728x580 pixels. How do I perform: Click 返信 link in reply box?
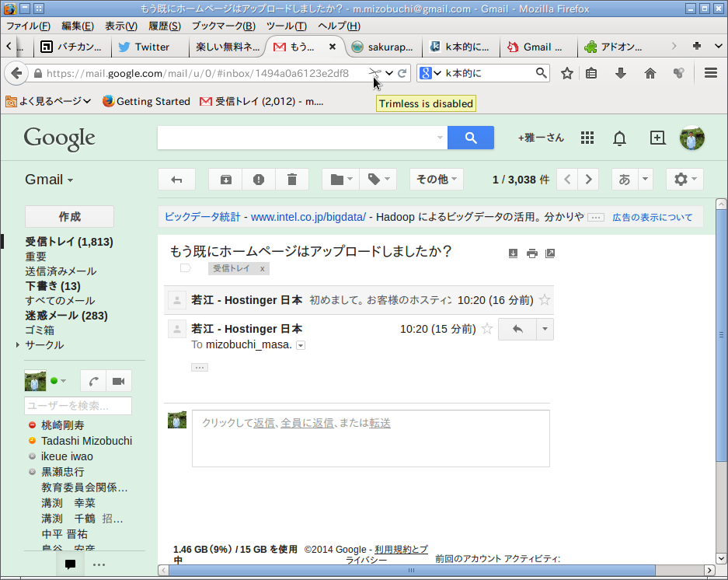tap(263, 423)
